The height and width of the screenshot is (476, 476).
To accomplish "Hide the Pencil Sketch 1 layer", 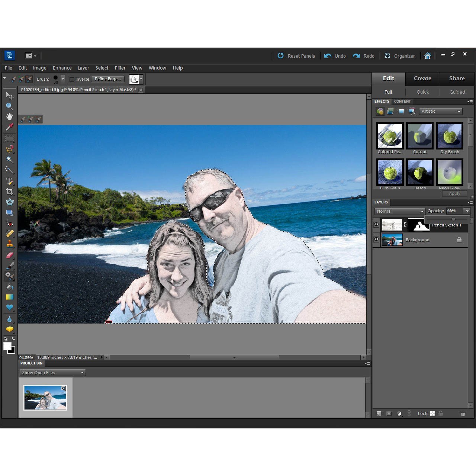I will (376, 225).
